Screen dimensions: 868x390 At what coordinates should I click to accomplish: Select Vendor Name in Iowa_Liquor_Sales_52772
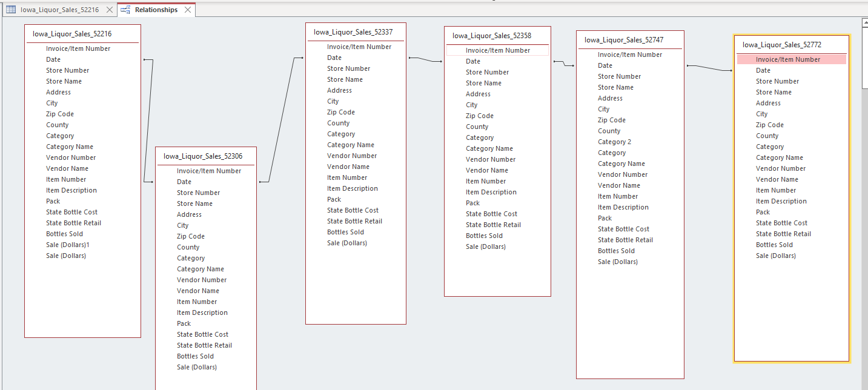(777, 179)
